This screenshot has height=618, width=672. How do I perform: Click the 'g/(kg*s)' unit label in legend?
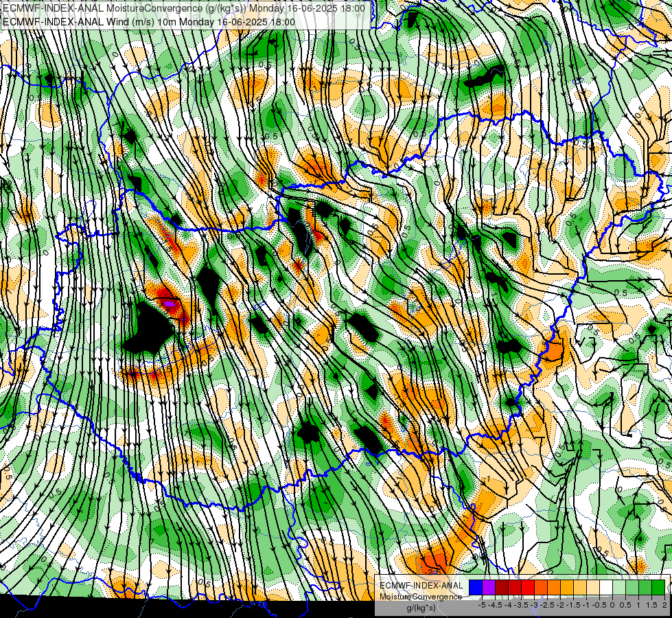(x=421, y=608)
